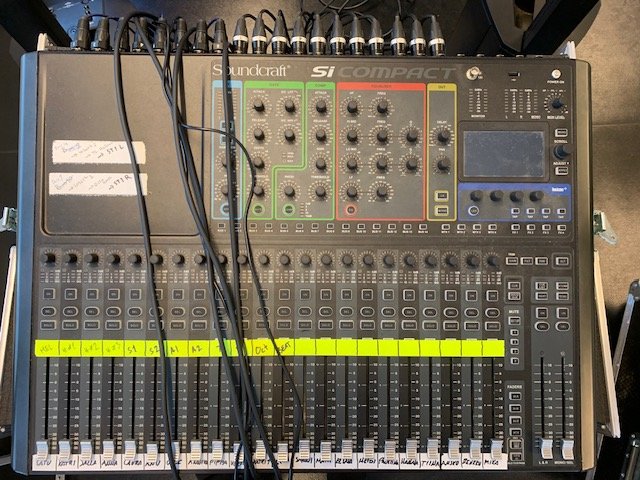Select the first fader layer button under FADERS
The width and height of the screenshot is (640, 480).
516,396
